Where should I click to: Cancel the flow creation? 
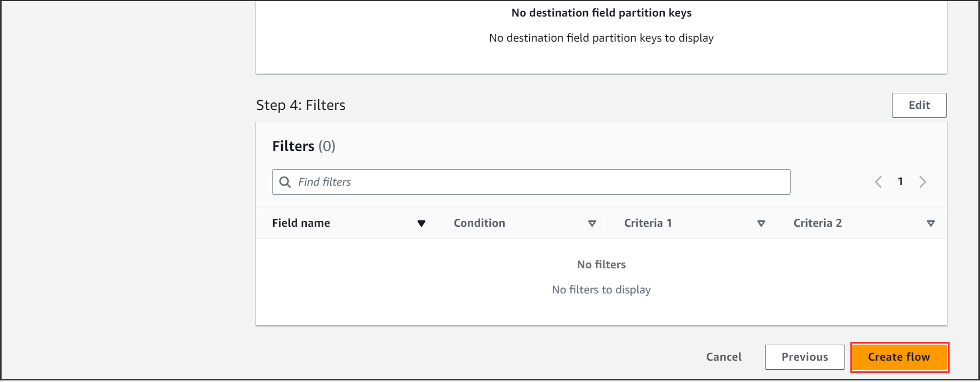click(723, 357)
